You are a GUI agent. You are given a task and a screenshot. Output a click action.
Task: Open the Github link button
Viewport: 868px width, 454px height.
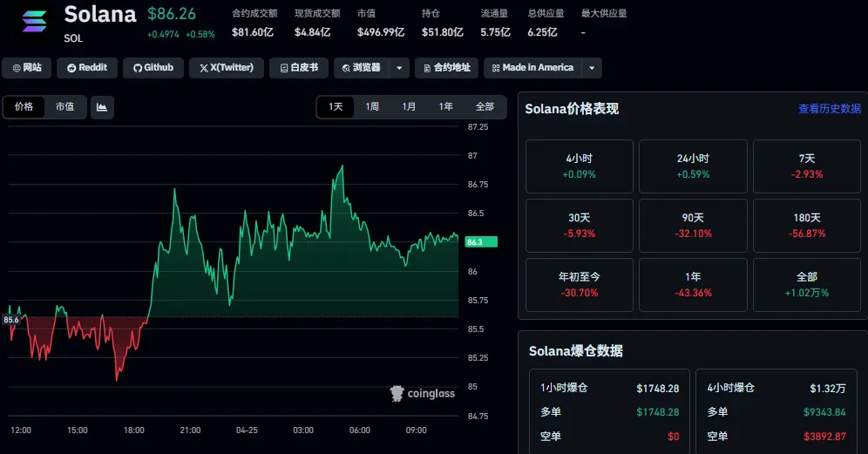click(x=153, y=68)
